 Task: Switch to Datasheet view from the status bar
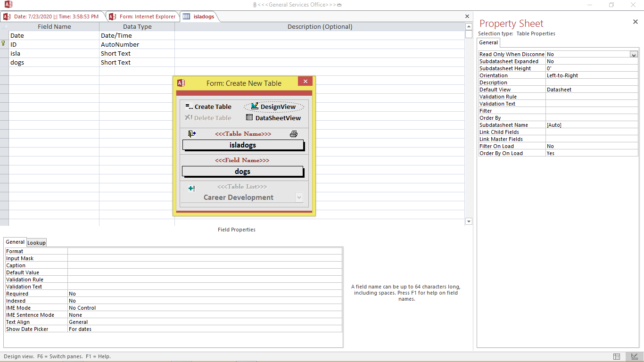[x=617, y=356]
